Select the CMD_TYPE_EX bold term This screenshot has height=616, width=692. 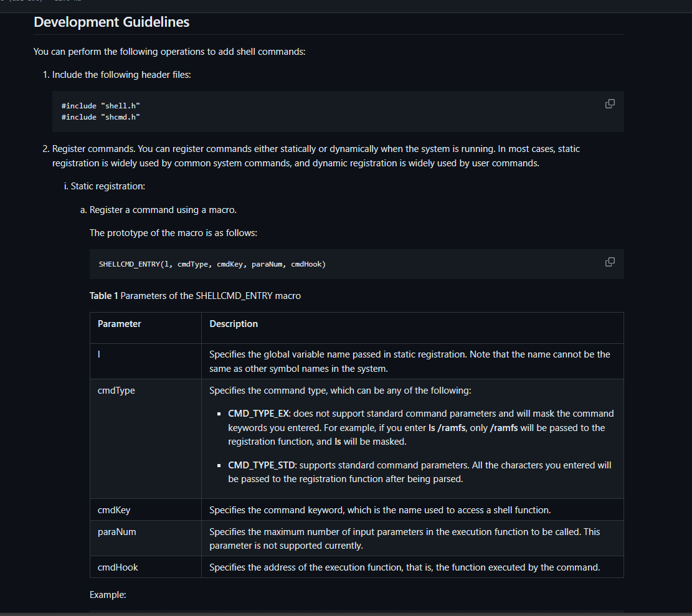pyautogui.click(x=258, y=413)
